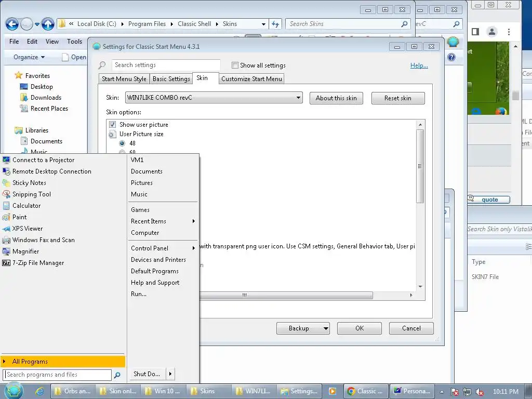
Task: Select Downloads in Favorites
Action: click(46, 97)
